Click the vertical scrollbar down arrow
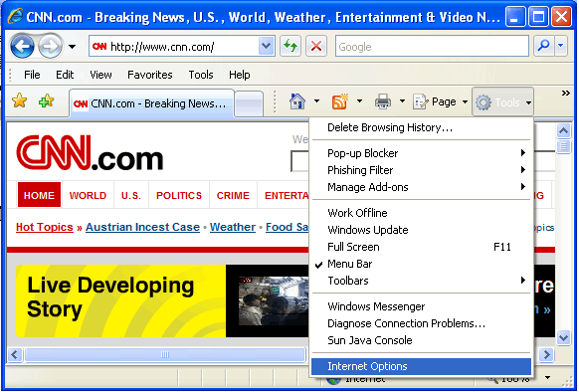 pyautogui.click(x=563, y=337)
